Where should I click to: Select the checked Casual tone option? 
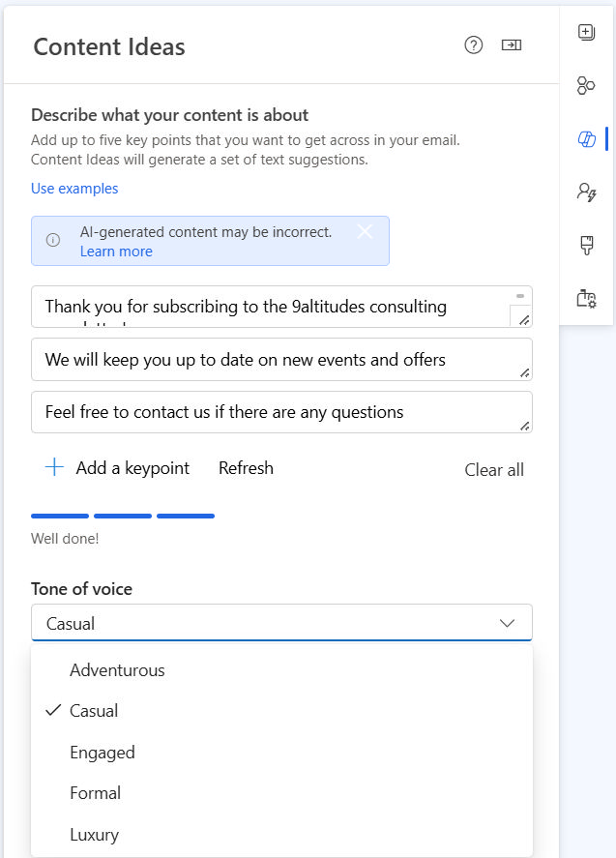pos(94,711)
